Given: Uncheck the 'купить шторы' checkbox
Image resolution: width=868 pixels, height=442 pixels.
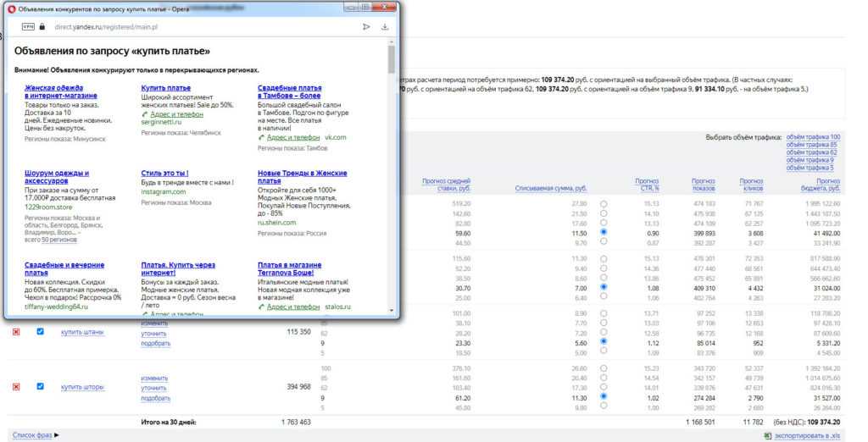Looking at the screenshot, I should pos(40,387).
